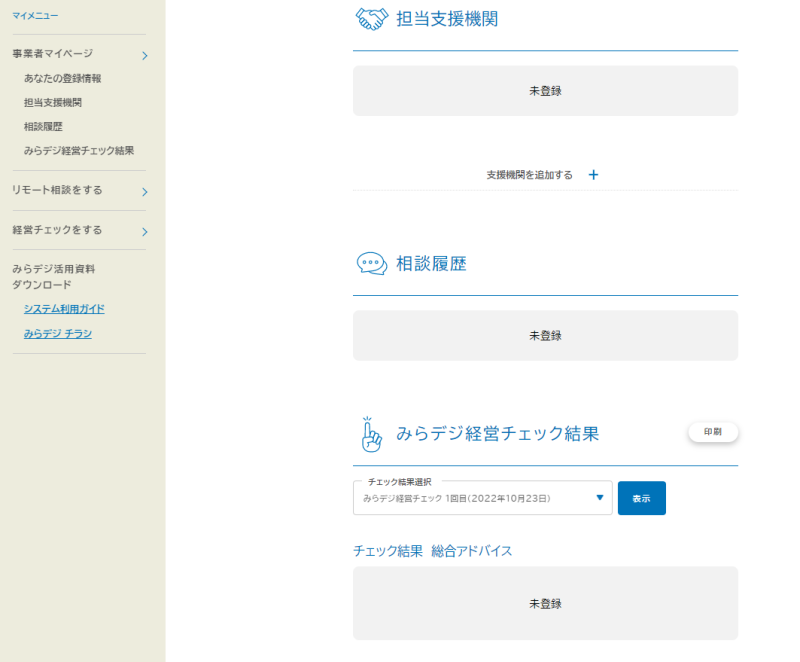The image size is (800, 662).
Task: Expand リモート相談をする using its arrow
Action: pyautogui.click(x=144, y=191)
